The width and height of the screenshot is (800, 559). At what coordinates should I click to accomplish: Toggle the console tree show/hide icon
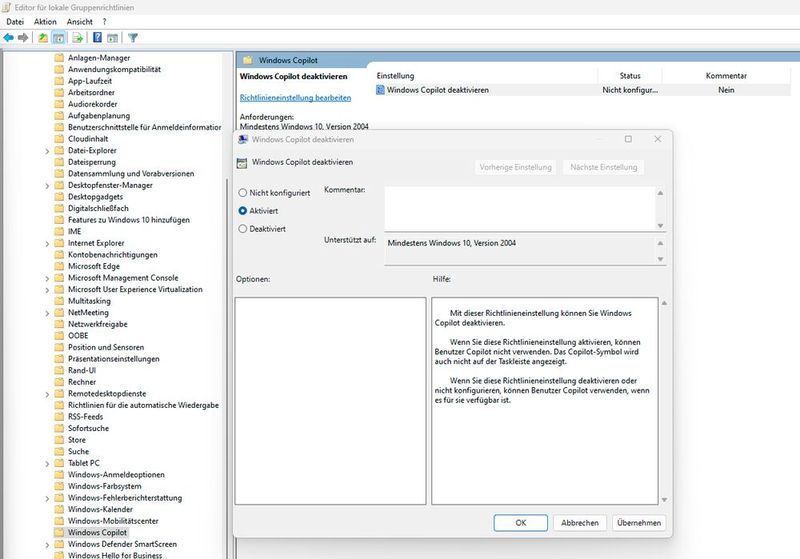coord(59,38)
